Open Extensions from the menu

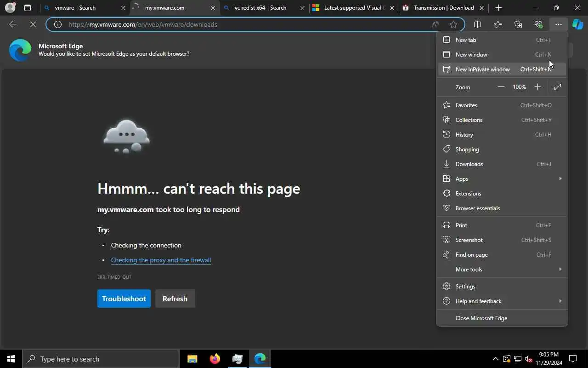[x=502, y=194]
